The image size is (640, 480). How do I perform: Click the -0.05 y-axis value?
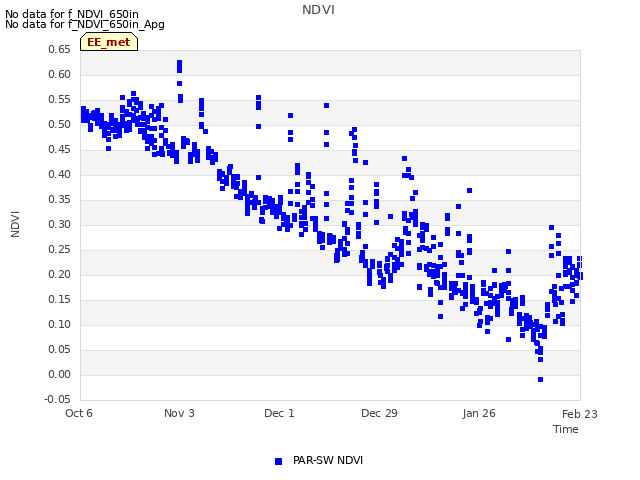pyautogui.click(x=58, y=399)
